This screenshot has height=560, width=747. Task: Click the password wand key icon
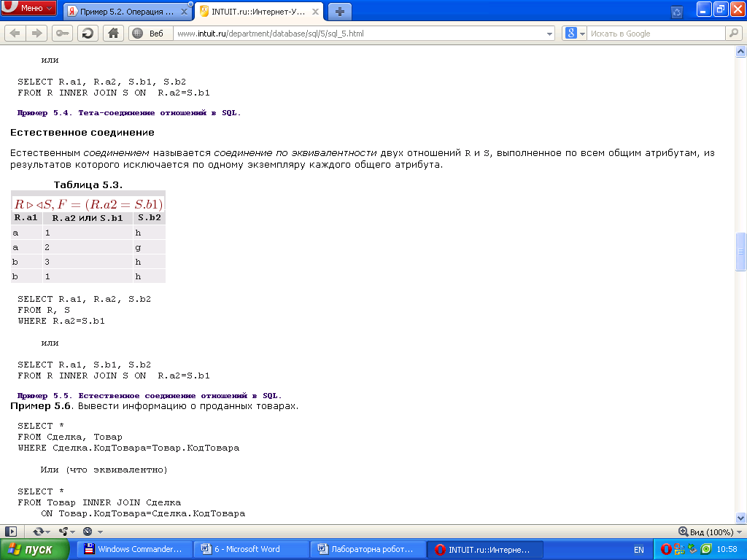click(63, 34)
